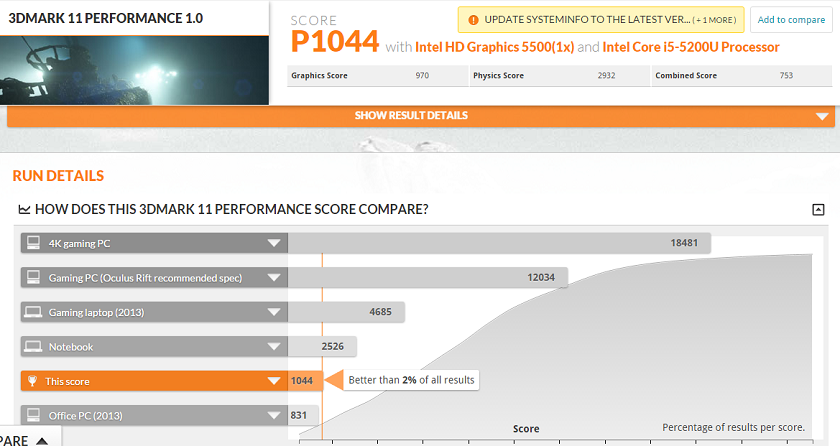The height and width of the screenshot is (446, 840).
Task: Click the P1044 score number
Action: click(x=335, y=42)
